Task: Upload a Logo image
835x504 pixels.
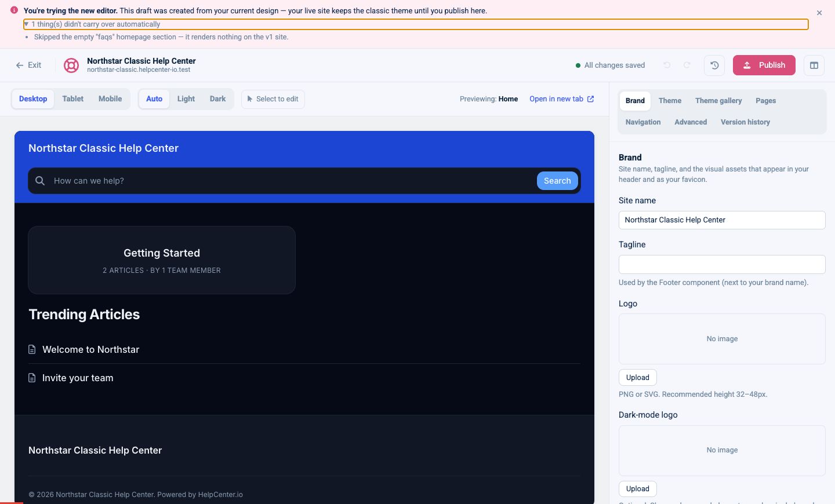Action: (638, 378)
